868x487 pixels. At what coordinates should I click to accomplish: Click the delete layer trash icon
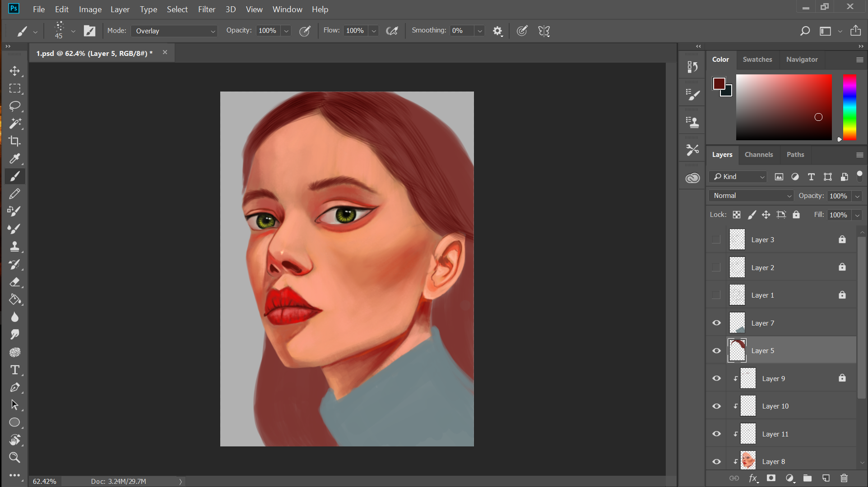click(844, 478)
